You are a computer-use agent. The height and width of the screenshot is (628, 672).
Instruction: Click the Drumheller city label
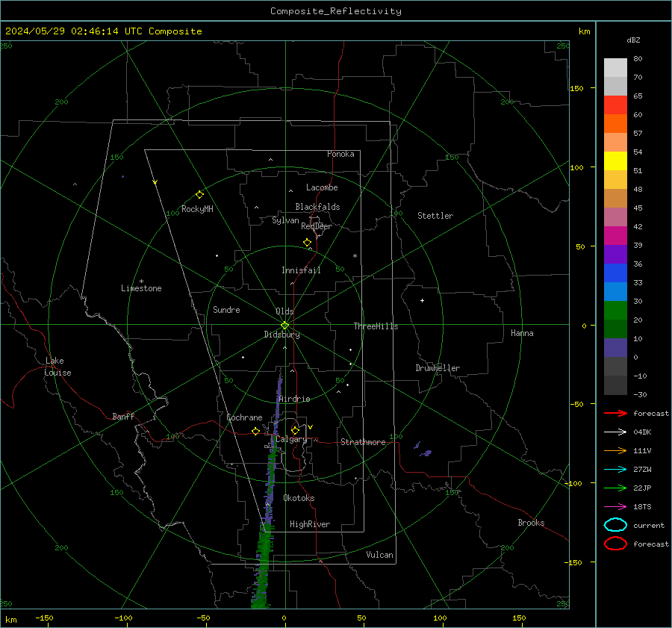click(x=438, y=368)
